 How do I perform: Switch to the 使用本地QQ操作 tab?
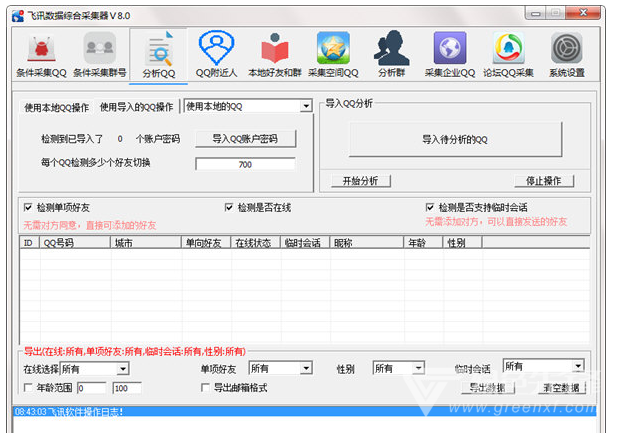coord(57,107)
